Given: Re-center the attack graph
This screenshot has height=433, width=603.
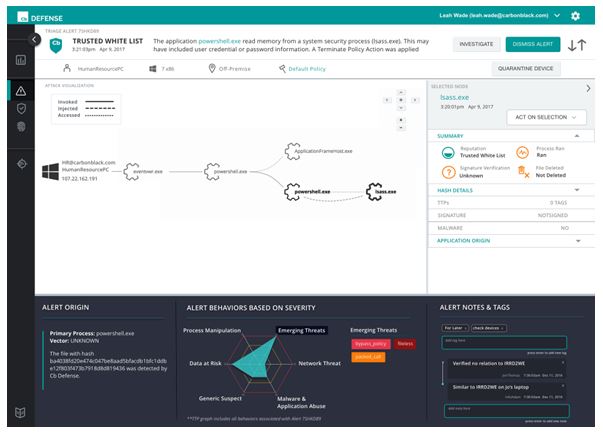Looking at the screenshot, I should tap(401, 100).
